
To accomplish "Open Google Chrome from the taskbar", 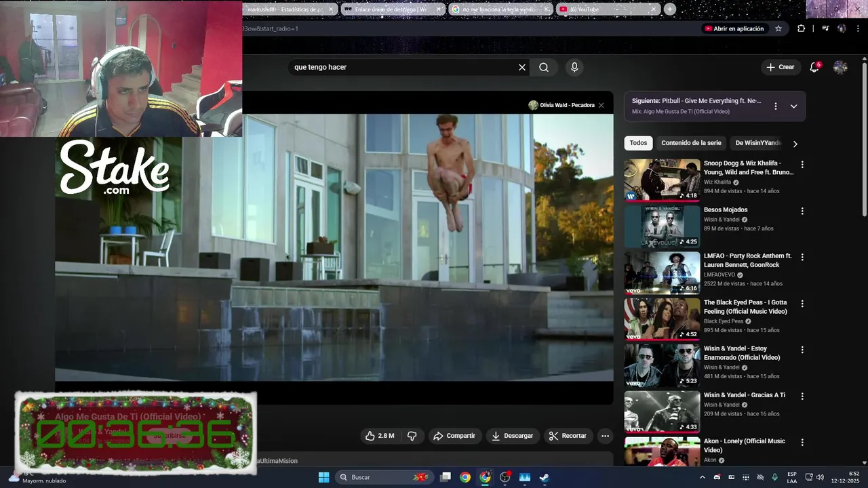I will 465,477.
